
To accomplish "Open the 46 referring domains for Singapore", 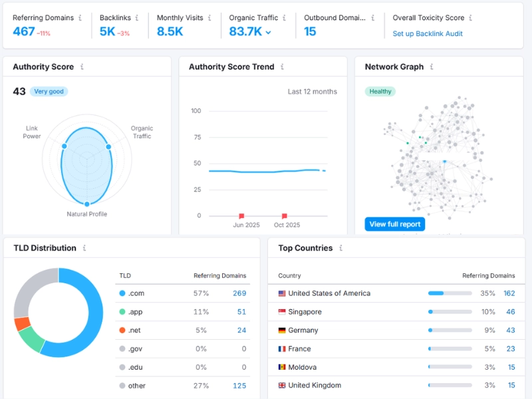I will [x=510, y=312].
